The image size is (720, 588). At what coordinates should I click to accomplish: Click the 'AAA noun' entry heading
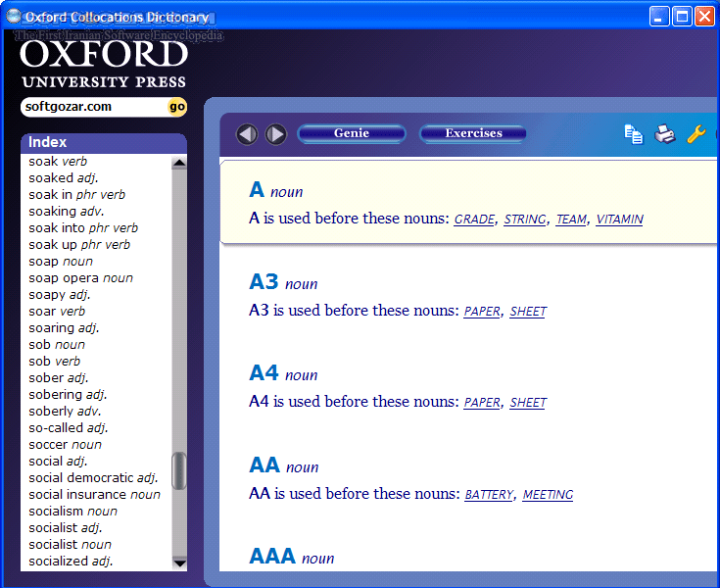(292, 557)
